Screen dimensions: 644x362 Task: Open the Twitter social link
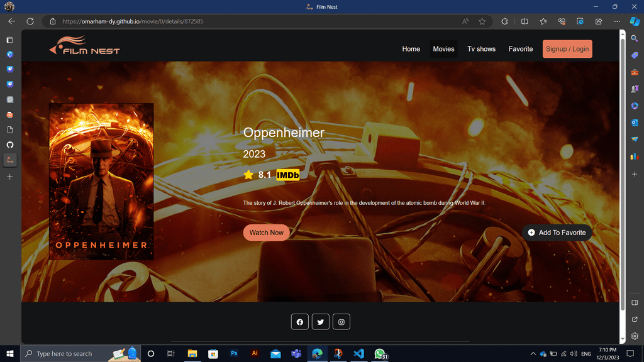point(320,322)
